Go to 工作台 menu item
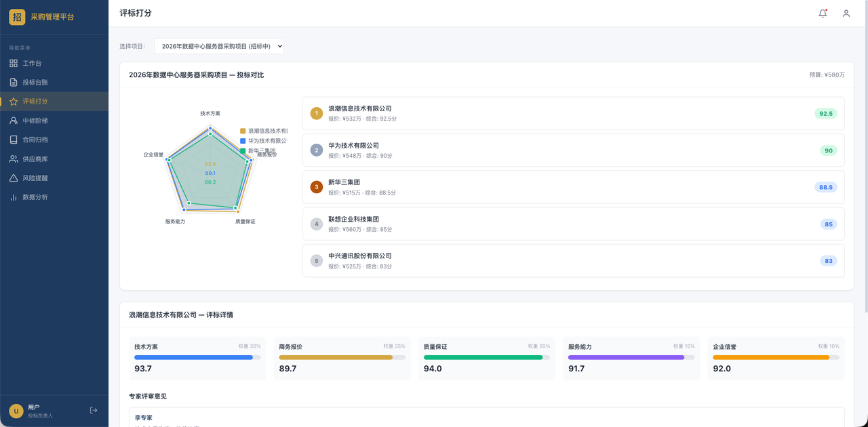 point(54,63)
